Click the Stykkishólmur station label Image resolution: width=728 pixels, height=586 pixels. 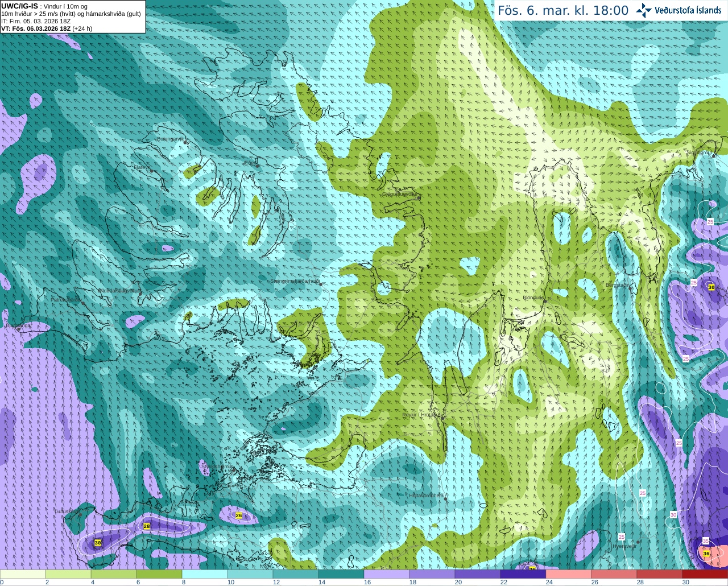coord(217,467)
